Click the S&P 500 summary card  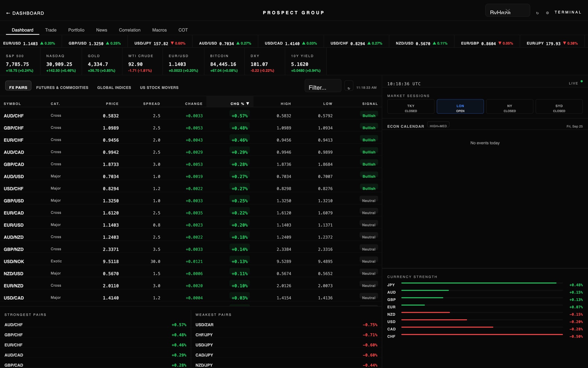tap(20, 61)
